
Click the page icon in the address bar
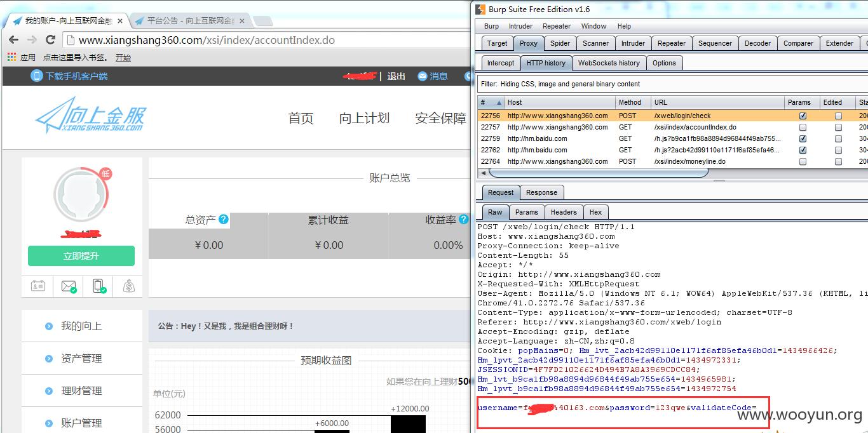tap(71, 40)
